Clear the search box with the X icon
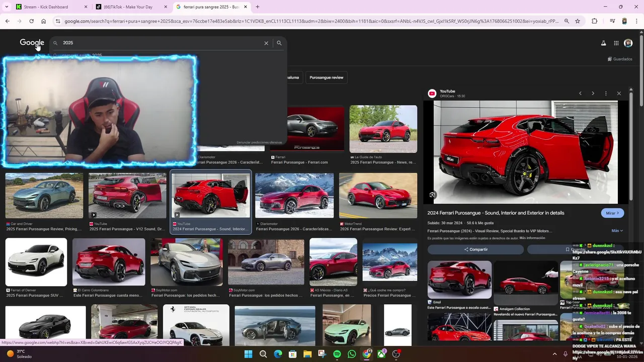 266,43
